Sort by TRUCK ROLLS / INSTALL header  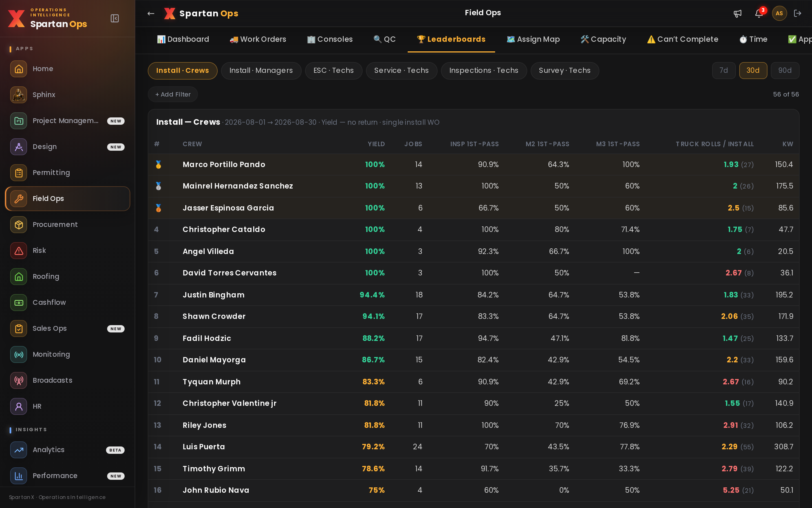pyautogui.click(x=715, y=144)
